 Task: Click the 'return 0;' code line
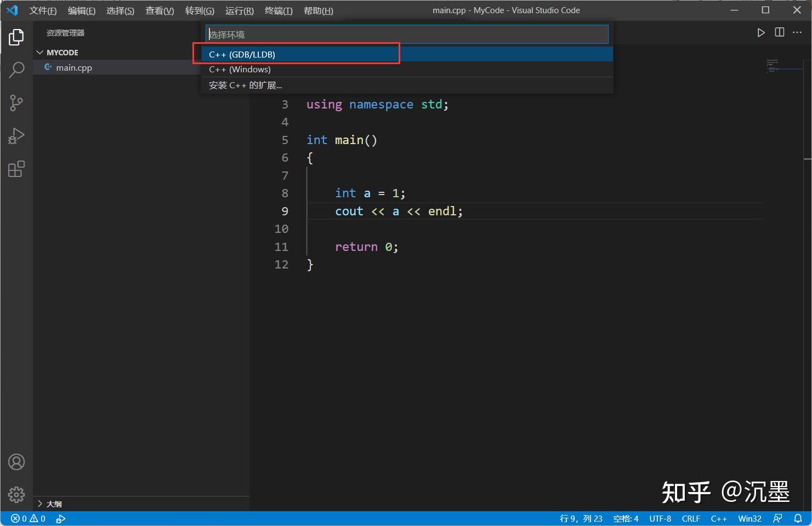367,247
